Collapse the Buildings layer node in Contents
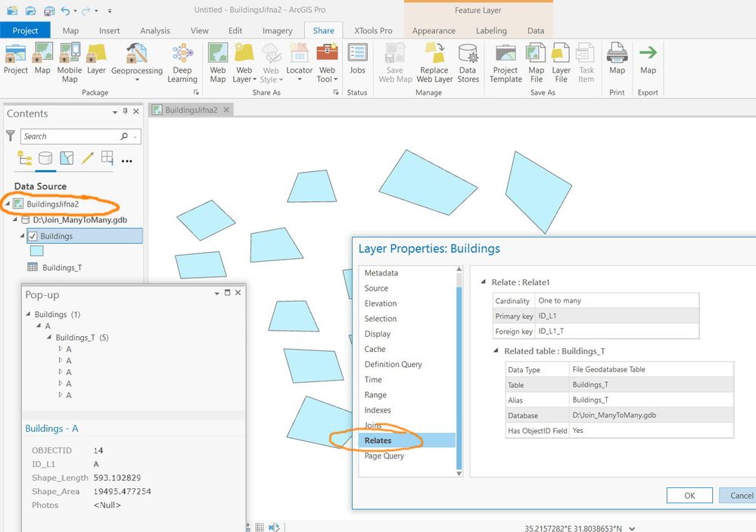756x532 pixels. (22, 236)
